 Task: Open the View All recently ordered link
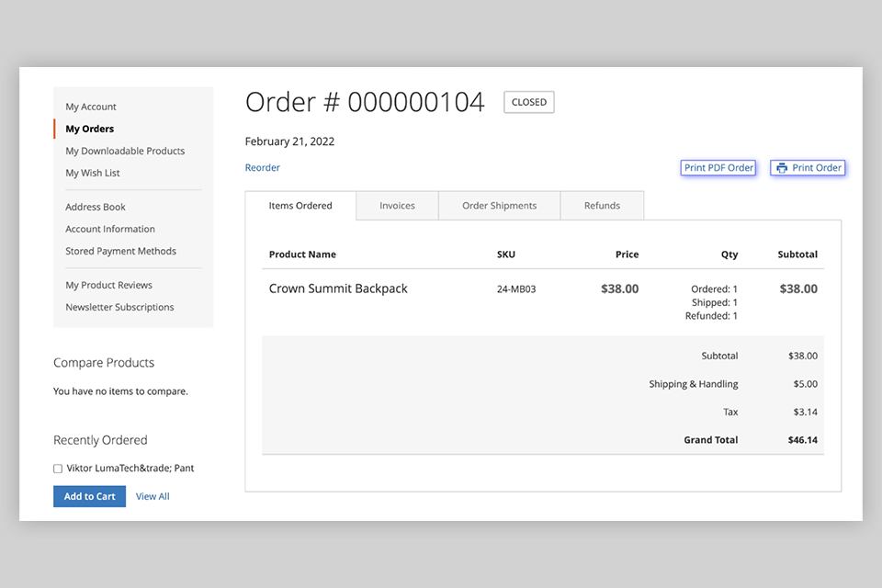coord(153,496)
